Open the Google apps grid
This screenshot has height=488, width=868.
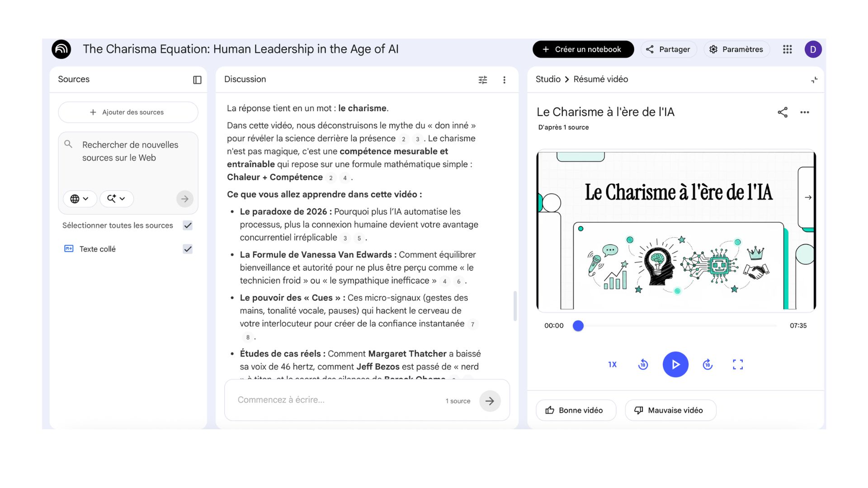pyautogui.click(x=787, y=49)
